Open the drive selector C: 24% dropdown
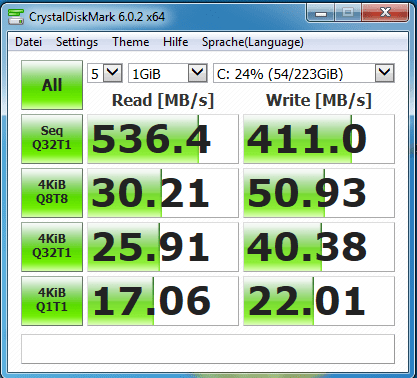 coord(304,73)
